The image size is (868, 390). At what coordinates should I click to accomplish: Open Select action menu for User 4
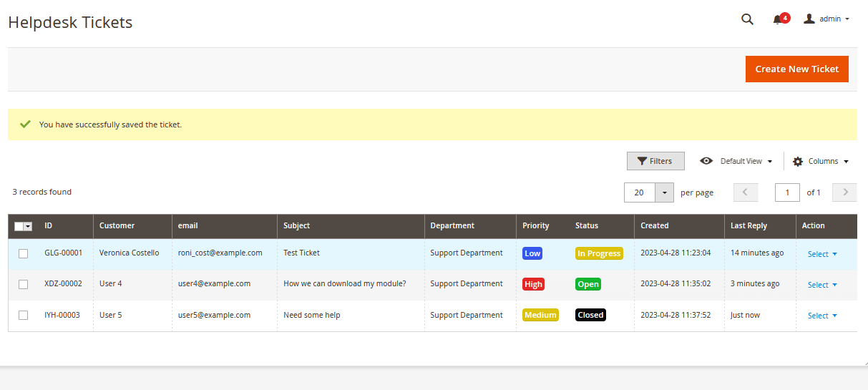pos(822,285)
